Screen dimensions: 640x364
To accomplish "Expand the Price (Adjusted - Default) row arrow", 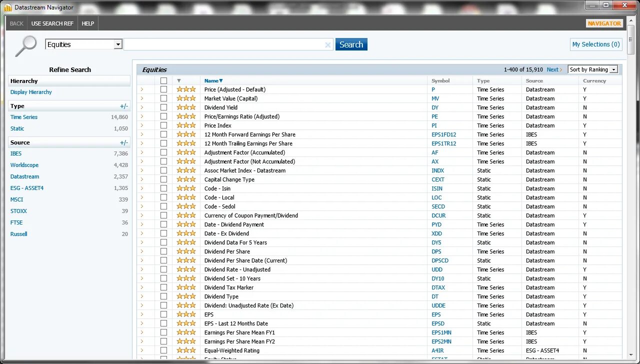I will [x=141, y=89].
